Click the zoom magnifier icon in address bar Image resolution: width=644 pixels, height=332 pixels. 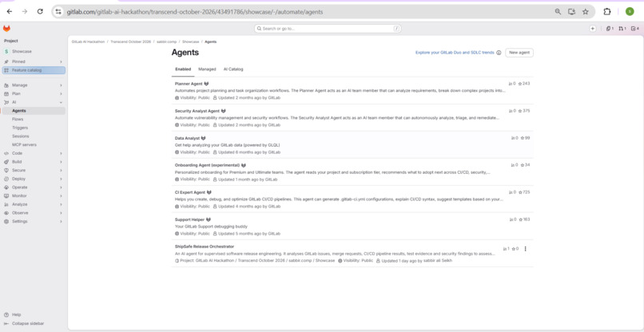tap(558, 12)
